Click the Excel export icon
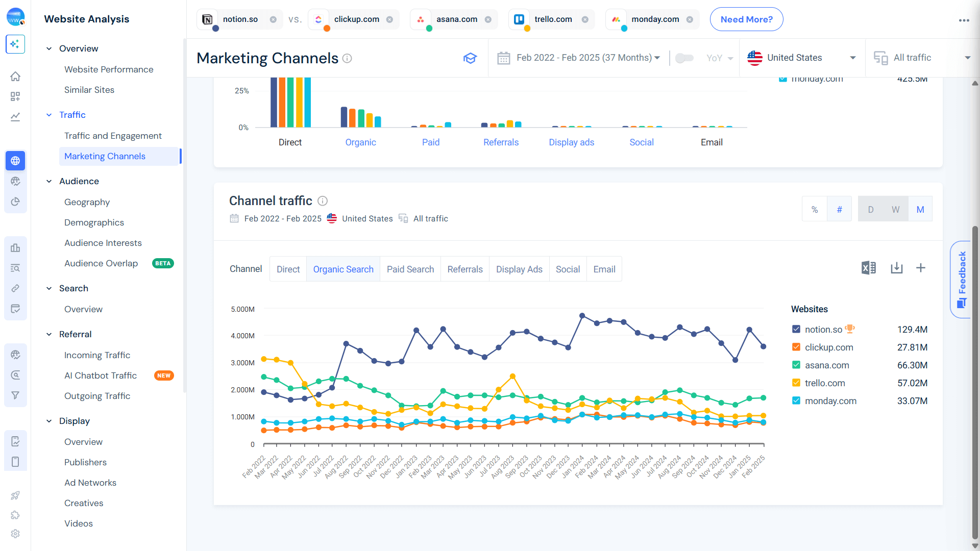Screen dimensions: 980x551 pyautogui.click(x=869, y=267)
